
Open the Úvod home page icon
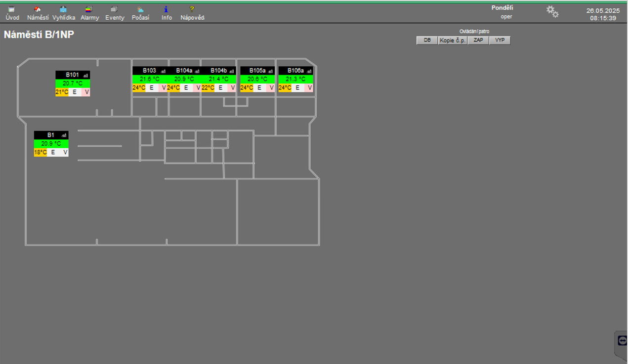[x=12, y=9]
